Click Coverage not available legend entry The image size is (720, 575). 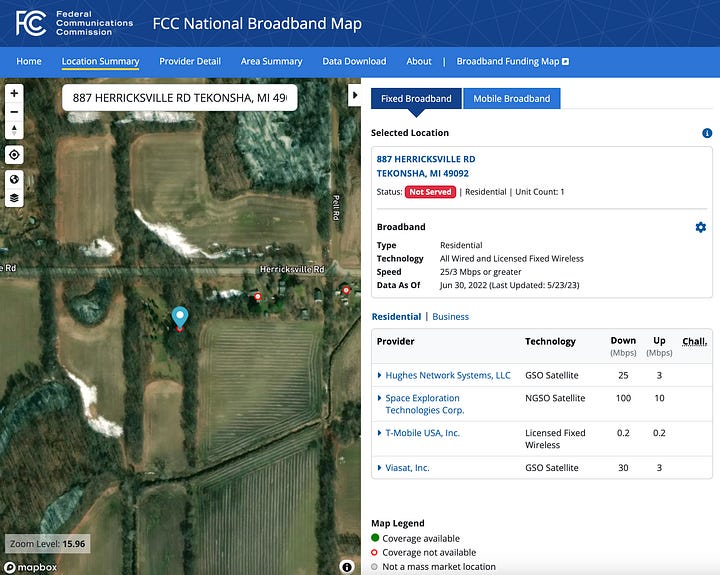point(423,552)
